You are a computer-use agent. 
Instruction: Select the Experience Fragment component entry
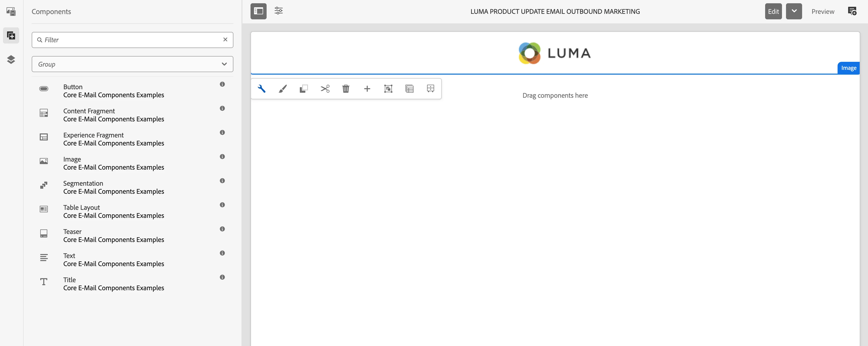[132, 139]
